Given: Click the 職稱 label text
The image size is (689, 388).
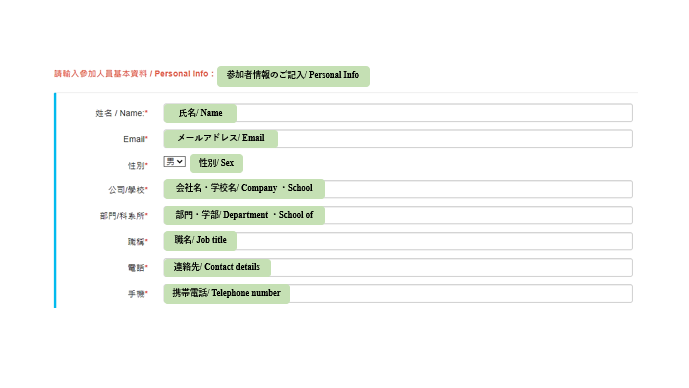Looking at the screenshot, I should coord(138,242).
